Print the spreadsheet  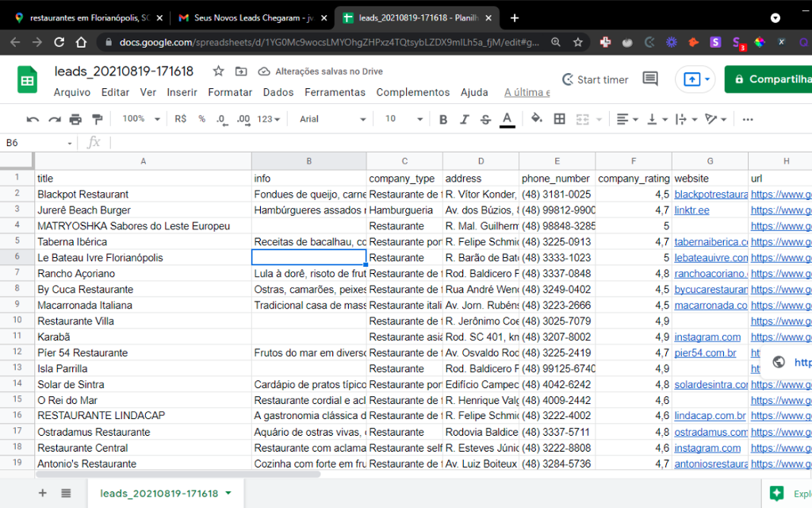pos(75,119)
